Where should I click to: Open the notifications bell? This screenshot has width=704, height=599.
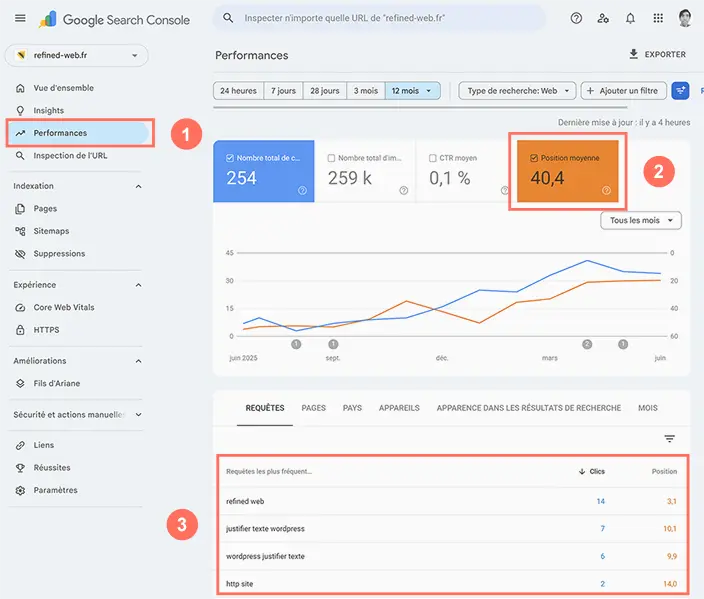pyautogui.click(x=630, y=18)
